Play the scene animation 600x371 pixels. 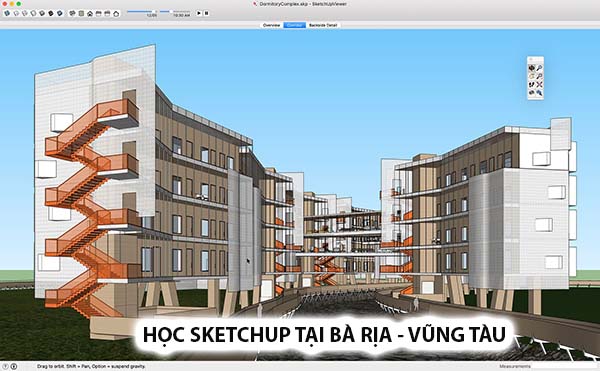199,13
